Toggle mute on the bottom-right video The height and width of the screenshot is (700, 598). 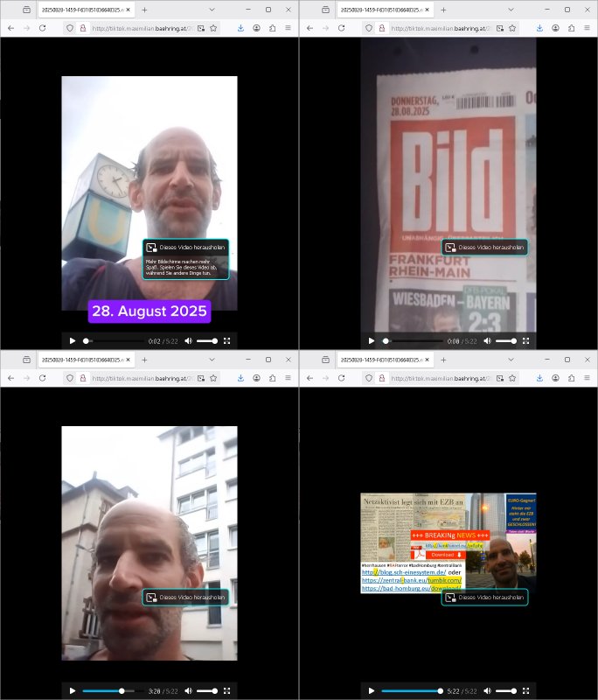(487, 690)
